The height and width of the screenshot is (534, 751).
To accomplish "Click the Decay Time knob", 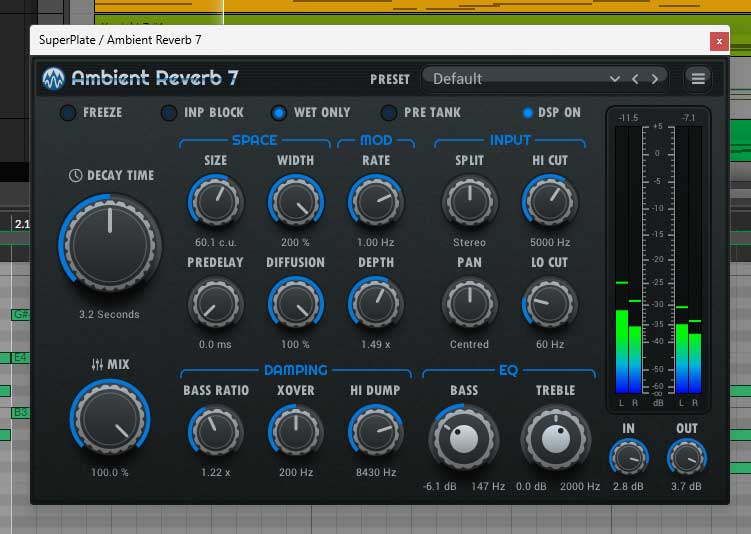I will [110, 244].
